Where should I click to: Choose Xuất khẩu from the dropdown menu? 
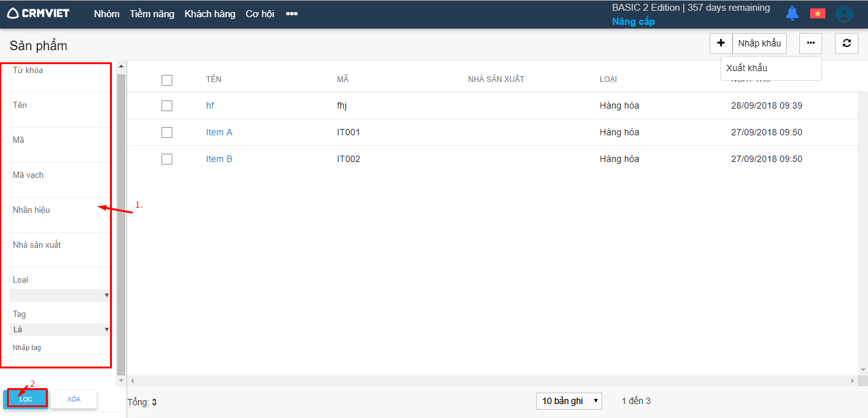pyautogui.click(x=747, y=68)
